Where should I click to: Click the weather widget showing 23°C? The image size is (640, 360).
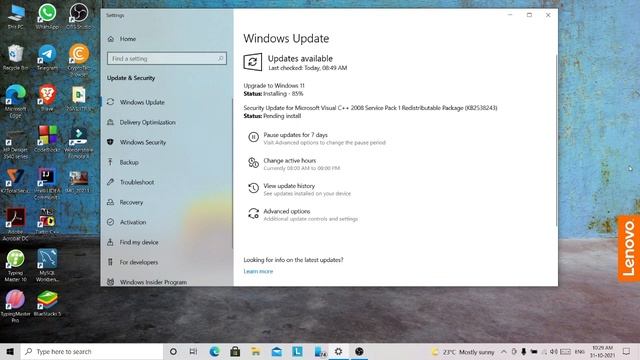463,352
